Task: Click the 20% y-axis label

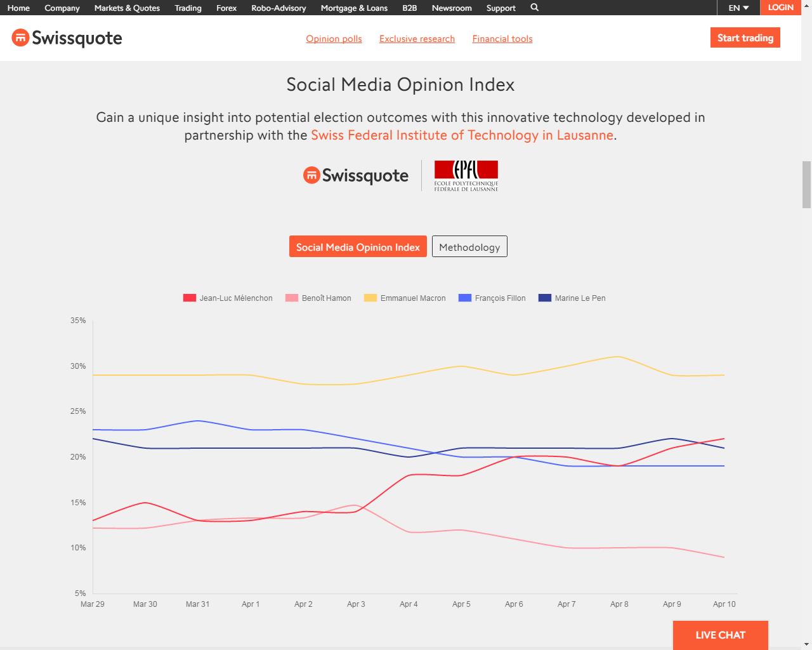Action: point(78,457)
